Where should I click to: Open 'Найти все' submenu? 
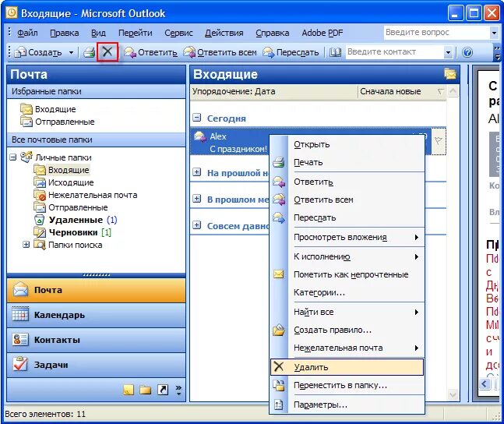(x=347, y=312)
